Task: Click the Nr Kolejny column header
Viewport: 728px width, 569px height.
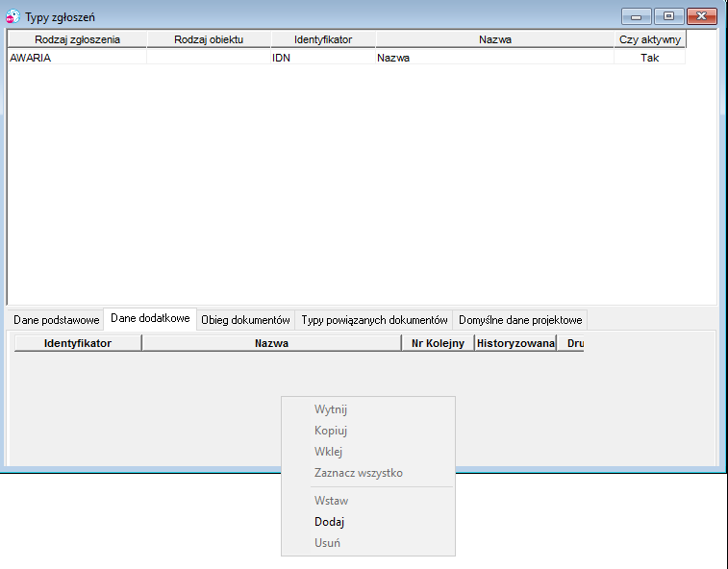Action: pyautogui.click(x=438, y=343)
